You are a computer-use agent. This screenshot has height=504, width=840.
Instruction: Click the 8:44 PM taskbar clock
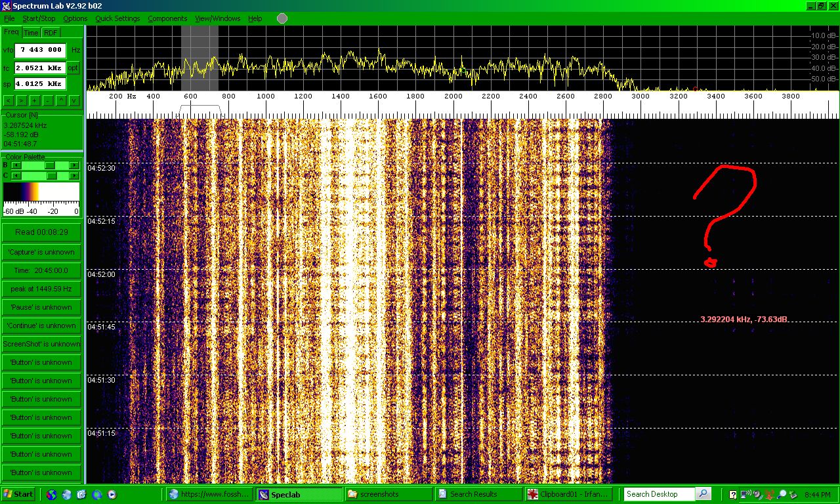tap(817, 495)
